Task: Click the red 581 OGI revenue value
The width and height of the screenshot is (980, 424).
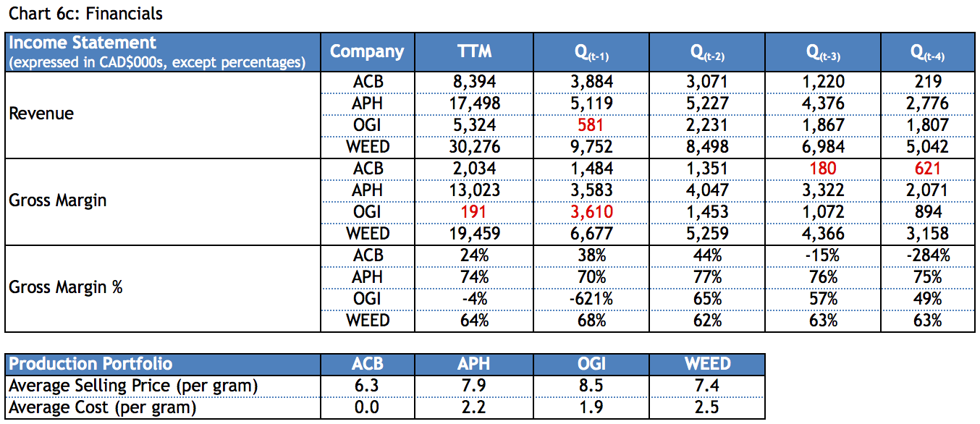Action: [x=591, y=125]
